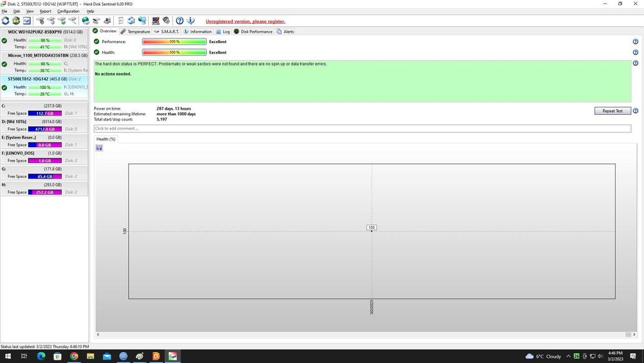Switch to the Log tab
This screenshot has height=363, width=644.
point(223,32)
